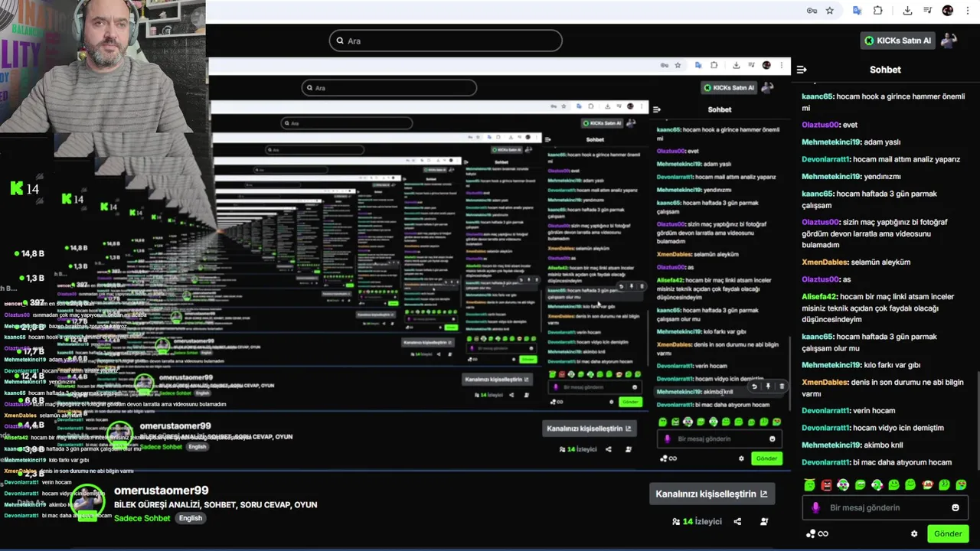Click the largest stream title 'BİLEK GÜREŞİ ANALİZİ, SOHBET'
Screen dimensions: 980x551
pos(215,505)
